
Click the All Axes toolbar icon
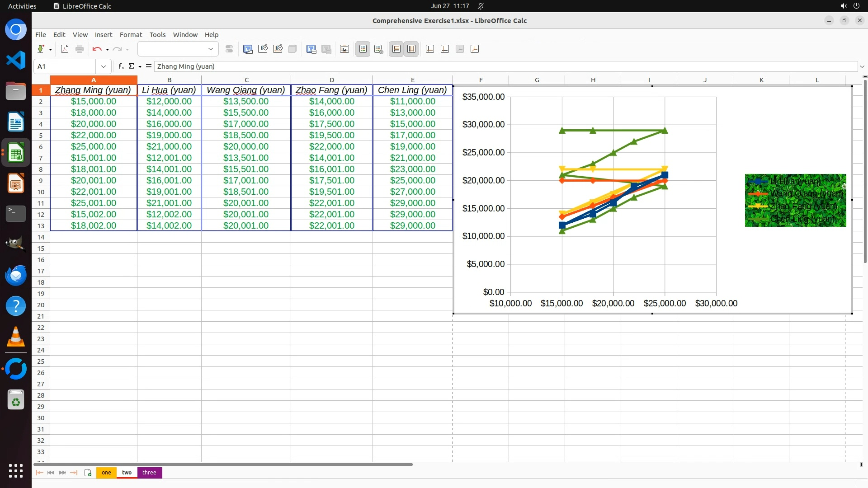pyautogui.click(x=475, y=49)
